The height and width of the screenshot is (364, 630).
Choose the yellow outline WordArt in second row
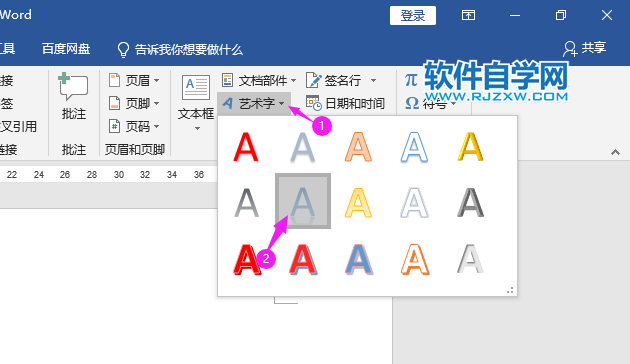358,203
